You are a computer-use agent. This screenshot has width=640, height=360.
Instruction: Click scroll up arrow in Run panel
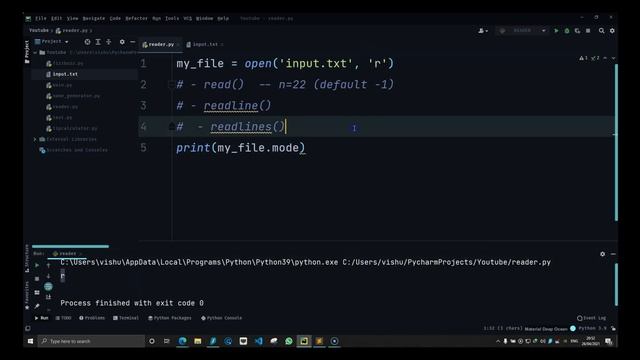[48, 265]
